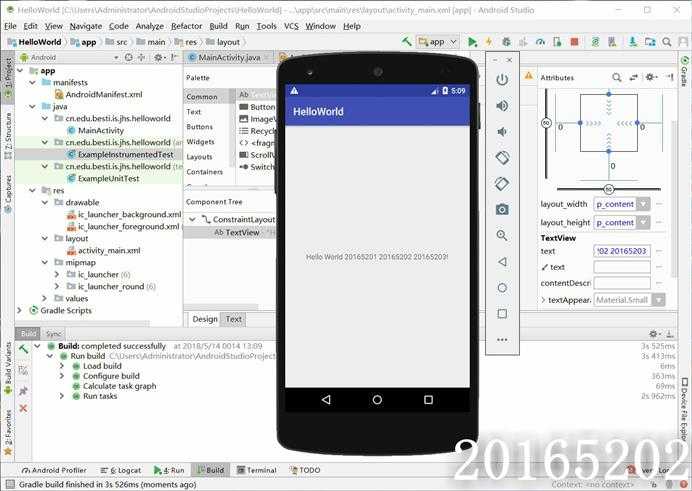Viewport: 692px width, 491px height.
Task: Open the layout_width dropdown
Action: [644, 204]
